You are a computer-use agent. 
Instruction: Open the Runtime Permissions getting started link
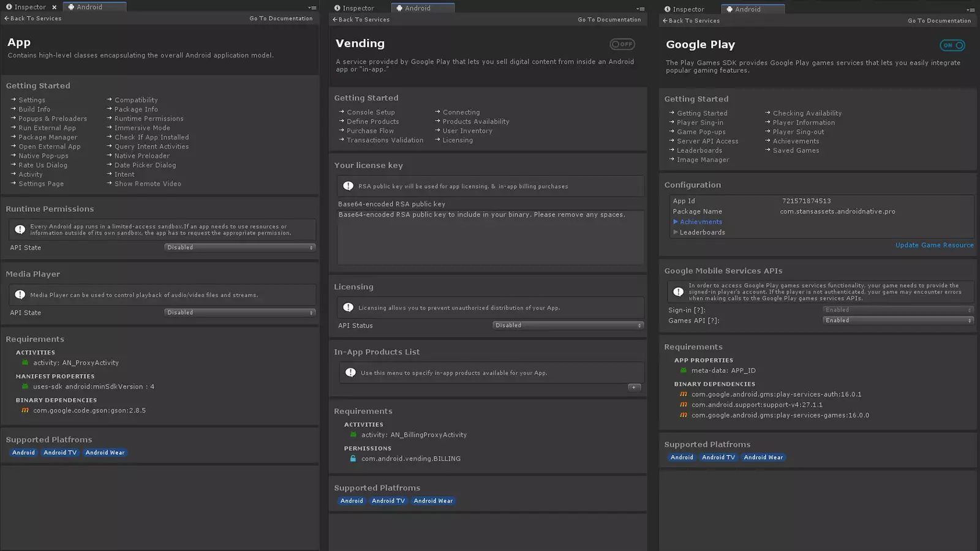(x=149, y=119)
